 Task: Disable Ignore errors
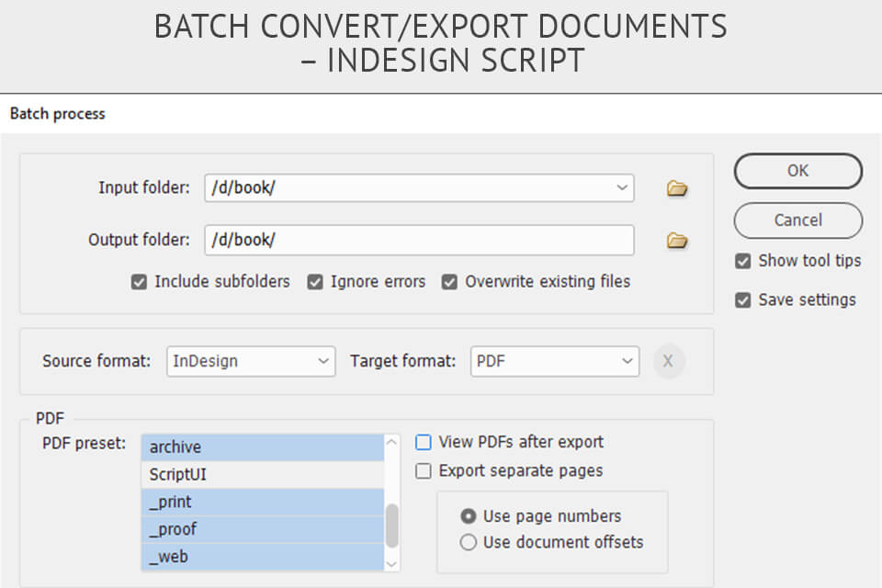click(x=314, y=282)
